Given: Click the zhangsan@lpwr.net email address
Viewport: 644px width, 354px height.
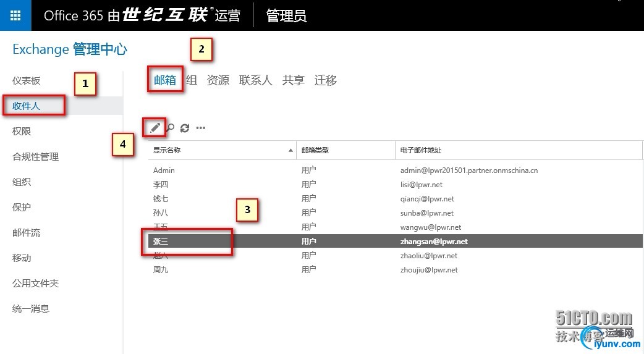Looking at the screenshot, I should (x=434, y=242).
